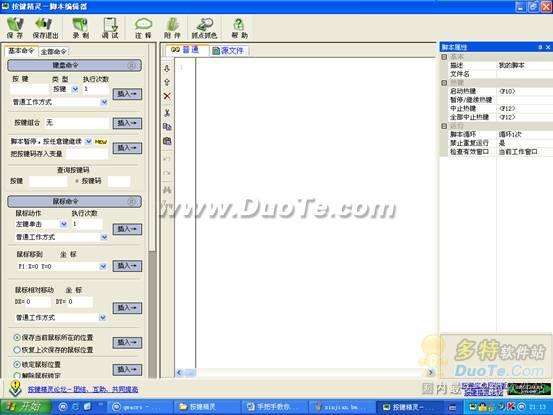Image resolution: width=553 pixels, height=415 pixels.
Task: Click the 保存 (Save) toolbar icon
Action: [15, 28]
